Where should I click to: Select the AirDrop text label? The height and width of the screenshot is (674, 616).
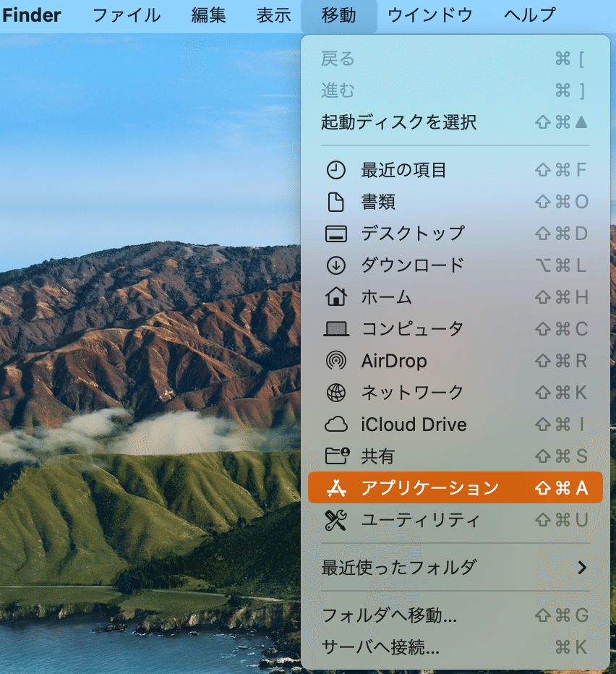tap(394, 361)
